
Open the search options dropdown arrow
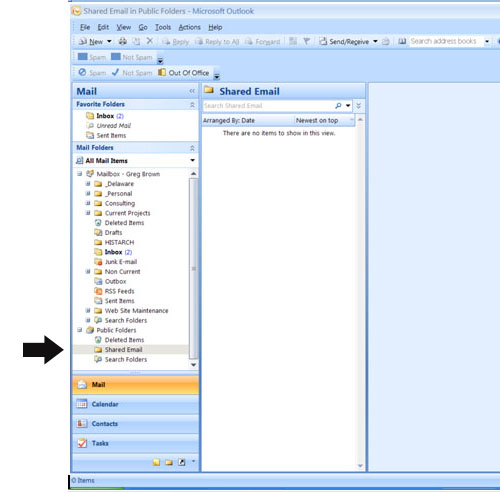click(348, 106)
